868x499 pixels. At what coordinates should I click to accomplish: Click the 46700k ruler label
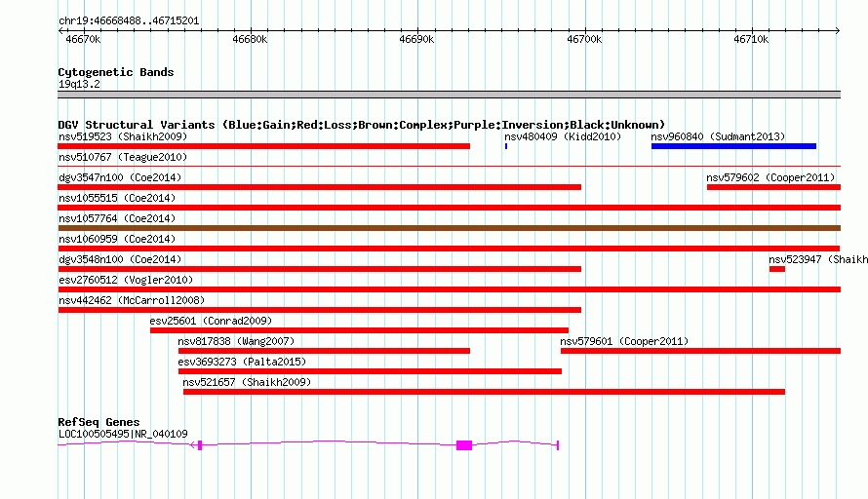click(584, 39)
